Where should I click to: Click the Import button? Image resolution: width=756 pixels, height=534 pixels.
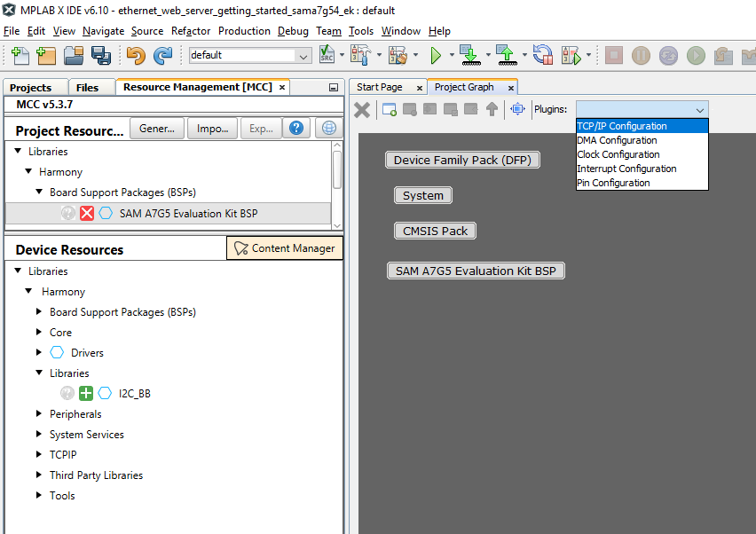pos(212,129)
